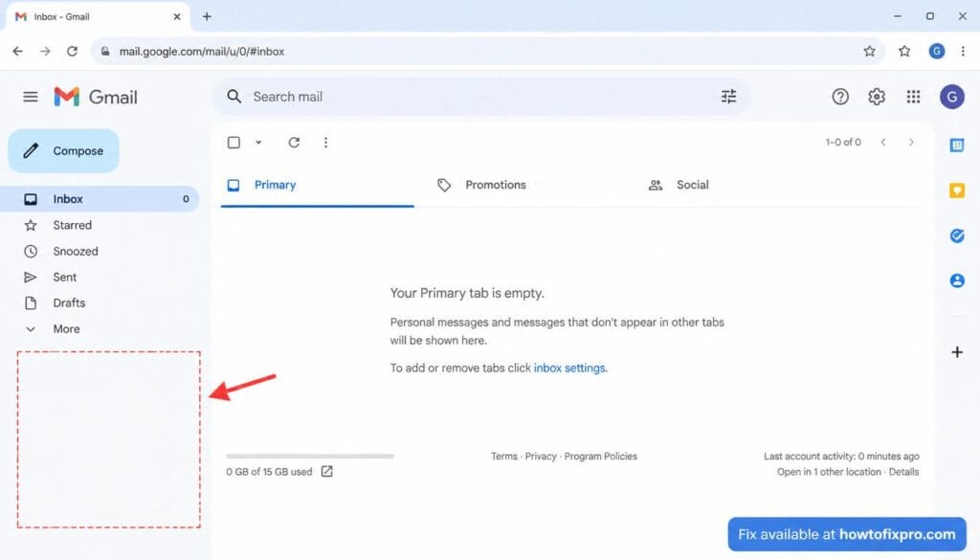The image size is (980, 560).
Task: Go back in browser
Action: 17,52
